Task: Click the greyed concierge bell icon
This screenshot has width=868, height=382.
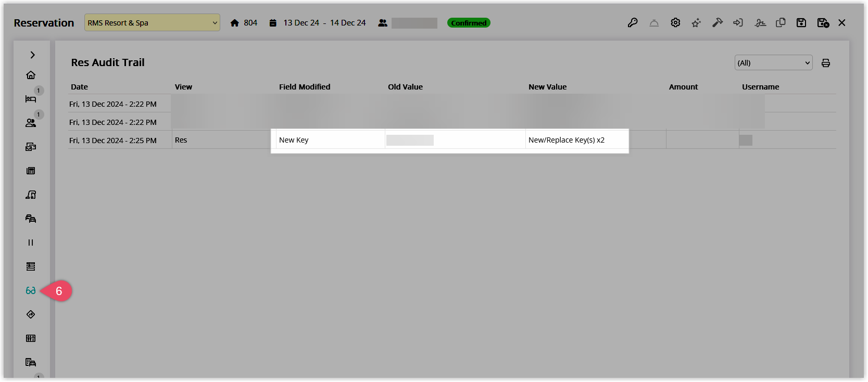Action: click(x=654, y=23)
